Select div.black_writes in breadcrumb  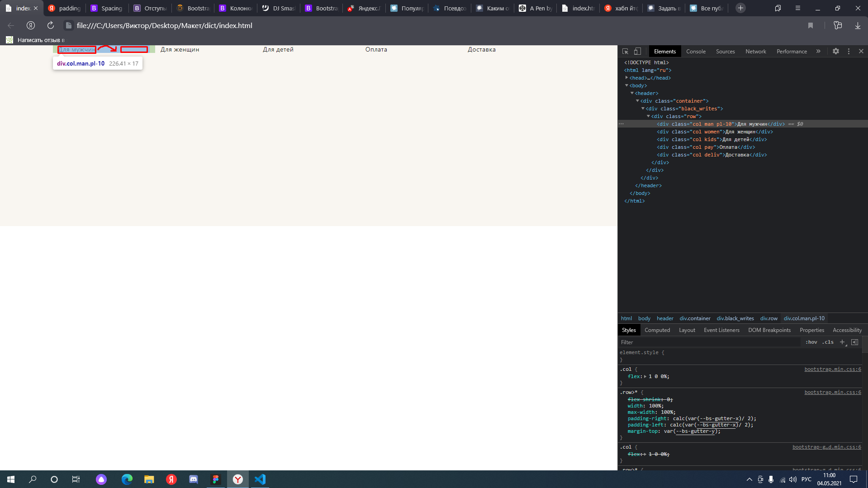tap(735, 318)
